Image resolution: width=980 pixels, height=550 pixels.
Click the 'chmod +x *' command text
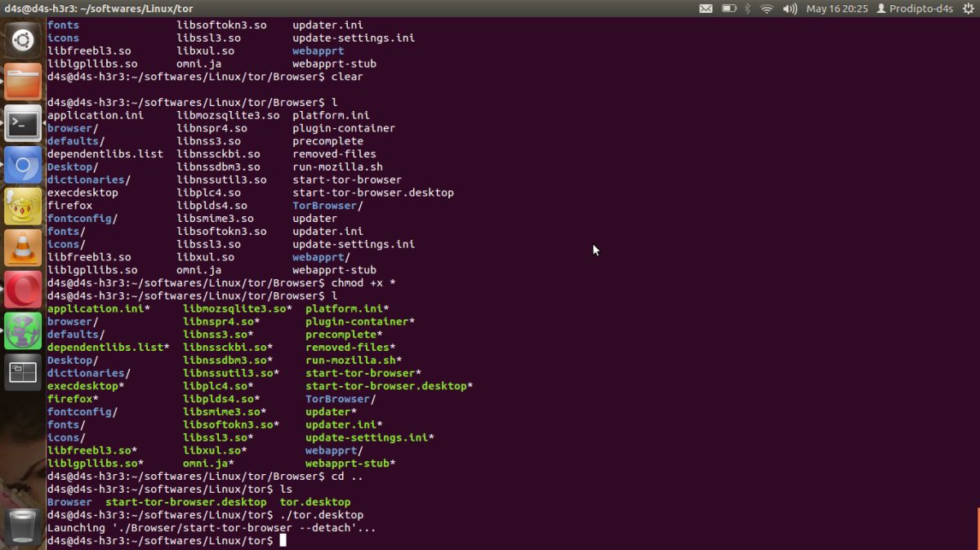pyautogui.click(x=363, y=283)
